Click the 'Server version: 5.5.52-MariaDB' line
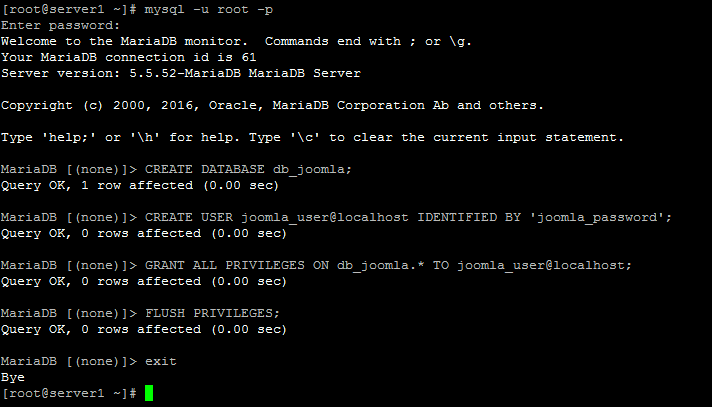712x407 pixels. [x=180, y=73]
